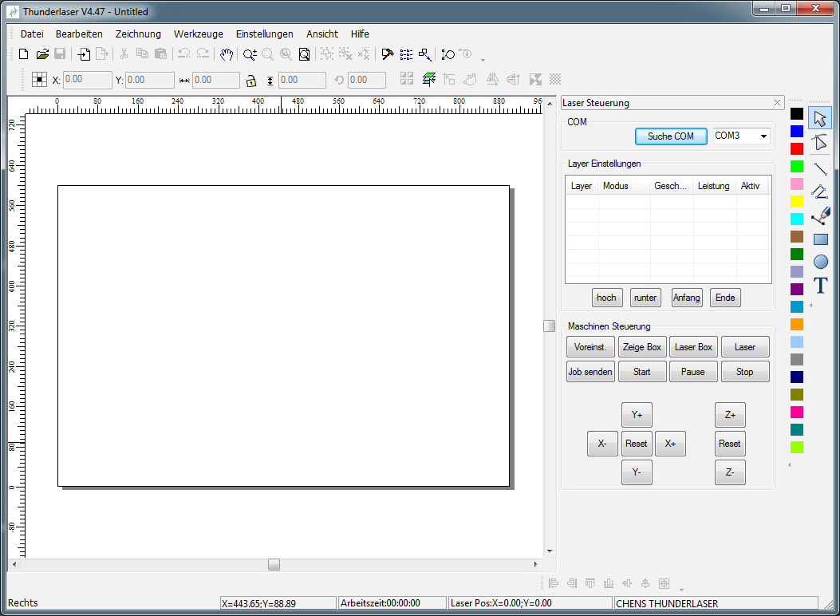The height and width of the screenshot is (616, 840).
Task: Select the Ellipse drawing tool
Action: tap(820, 262)
